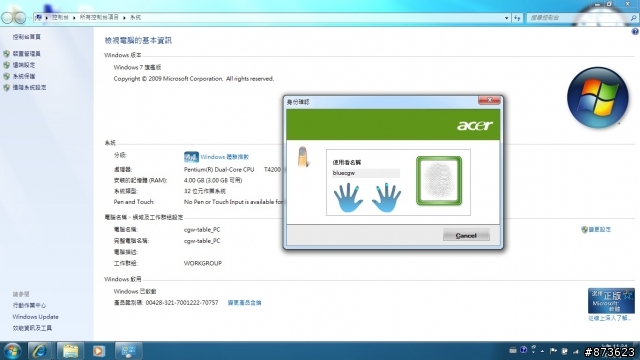Launch Internet Explorer from the taskbar

[x=39, y=351]
